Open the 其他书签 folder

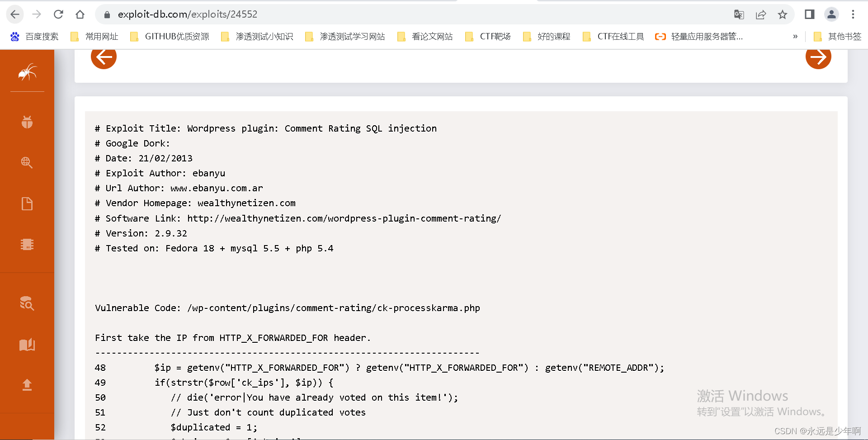(x=837, y=37)
